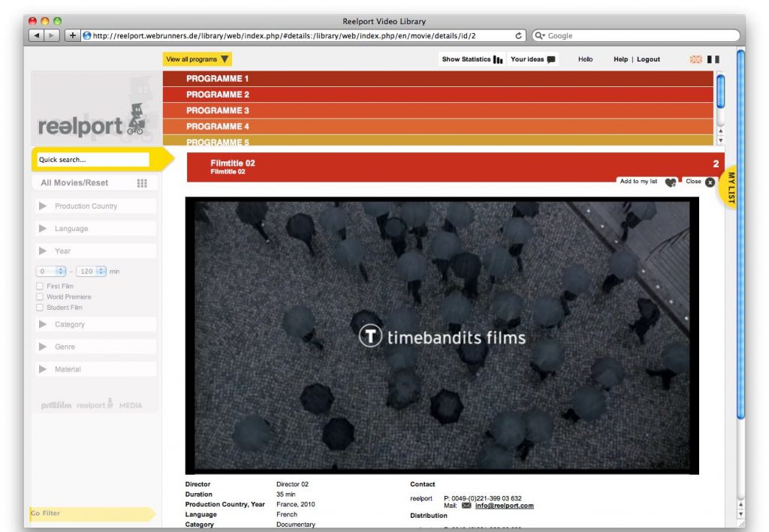Click the page scroll down arrow at the bottom
This screenshot has height=532, width=769.
coord(740,514)
